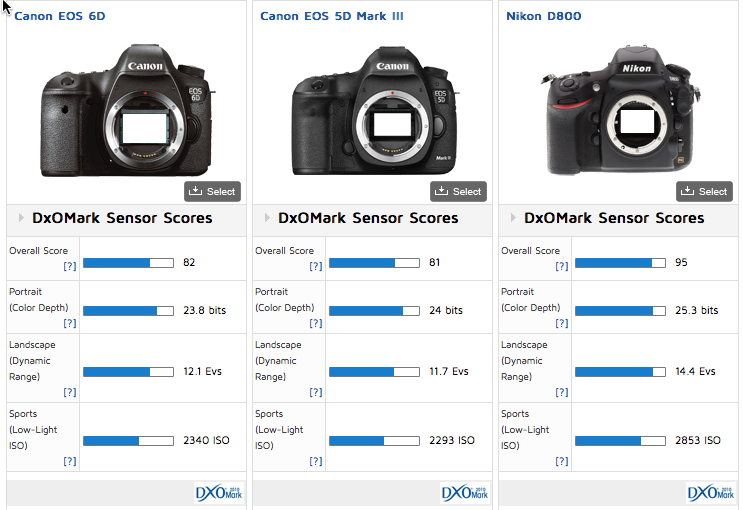Open Portrait Color Depth help for 5D Mark III

pos(316,323)
